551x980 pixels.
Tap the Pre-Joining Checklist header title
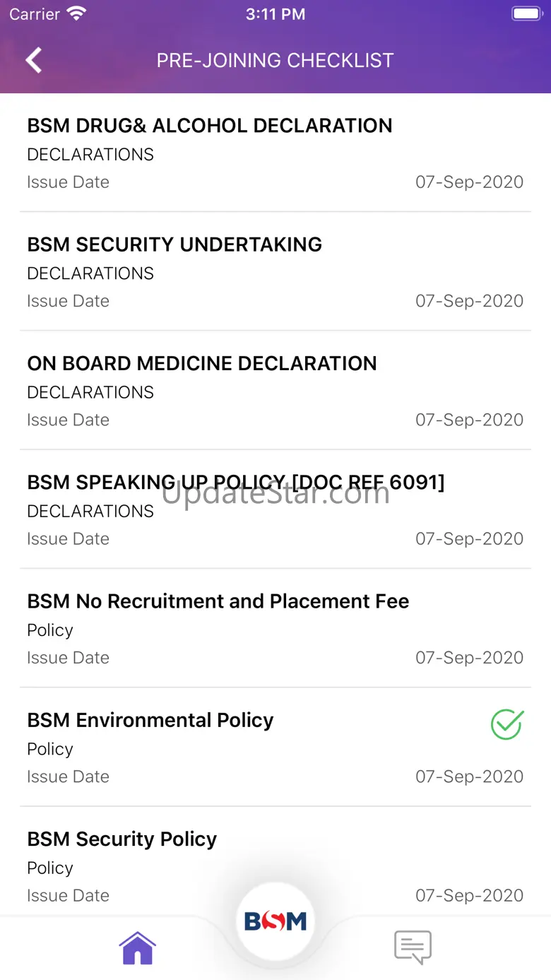[x=275, y=60]
